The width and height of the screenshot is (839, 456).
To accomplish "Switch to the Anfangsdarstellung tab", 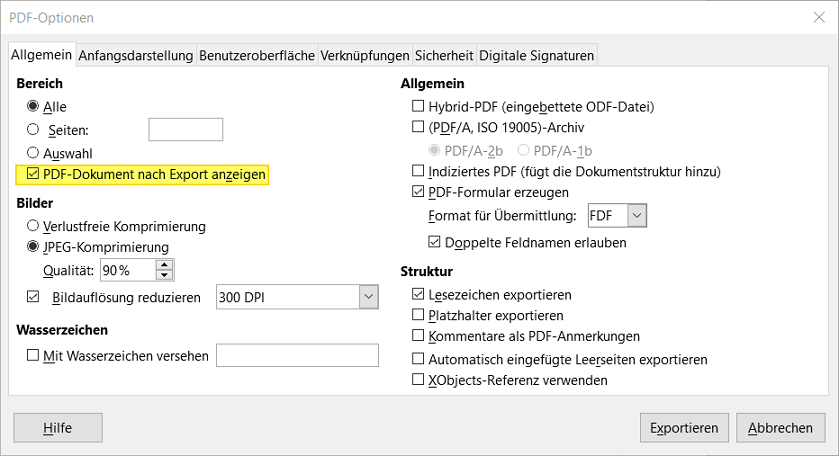I will (135, 55).
